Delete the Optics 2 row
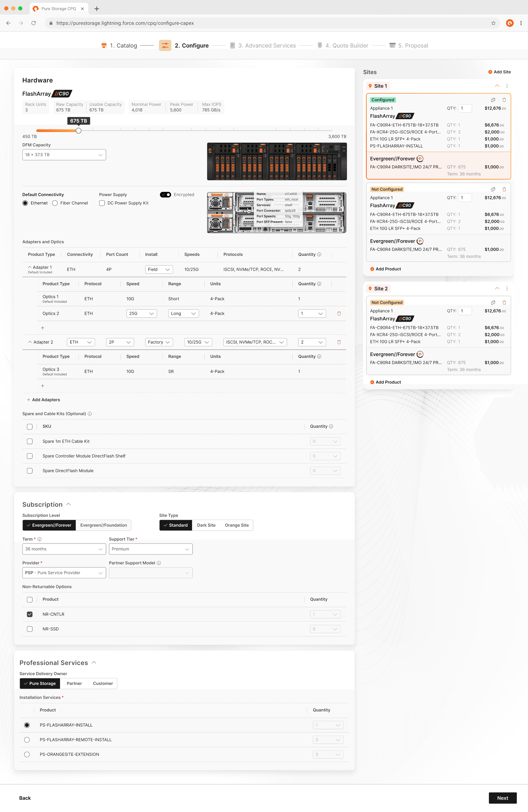Viewport: 528px width, 812px height. (339, 313)
